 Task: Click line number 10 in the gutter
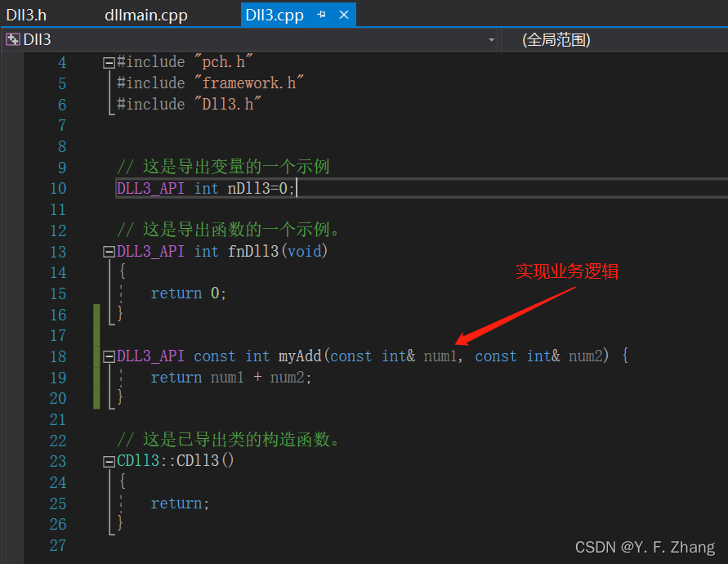click(59, 189)
